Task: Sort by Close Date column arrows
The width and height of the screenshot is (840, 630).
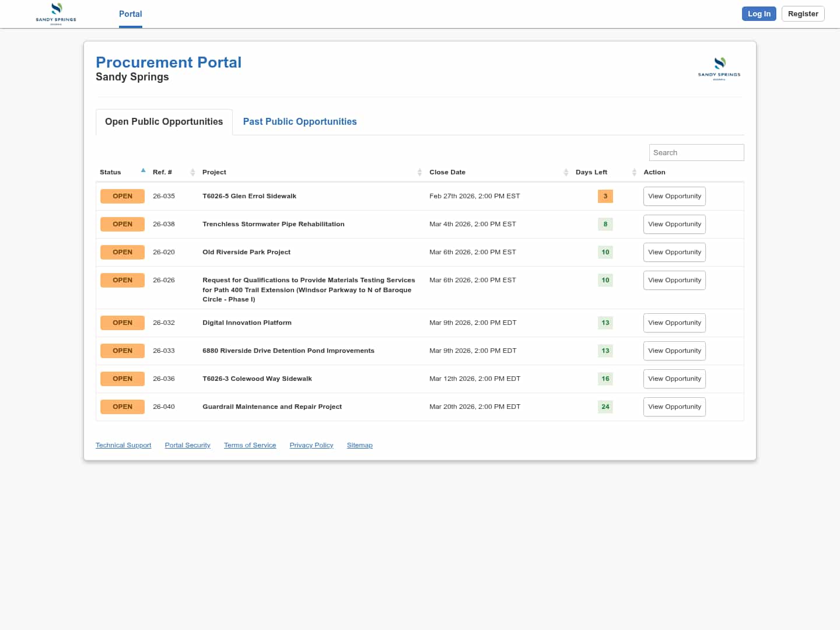Action: tap(566, 172)
